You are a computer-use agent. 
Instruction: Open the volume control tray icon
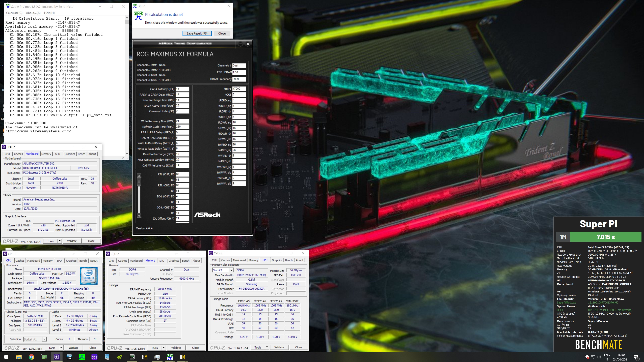[599, 357]
